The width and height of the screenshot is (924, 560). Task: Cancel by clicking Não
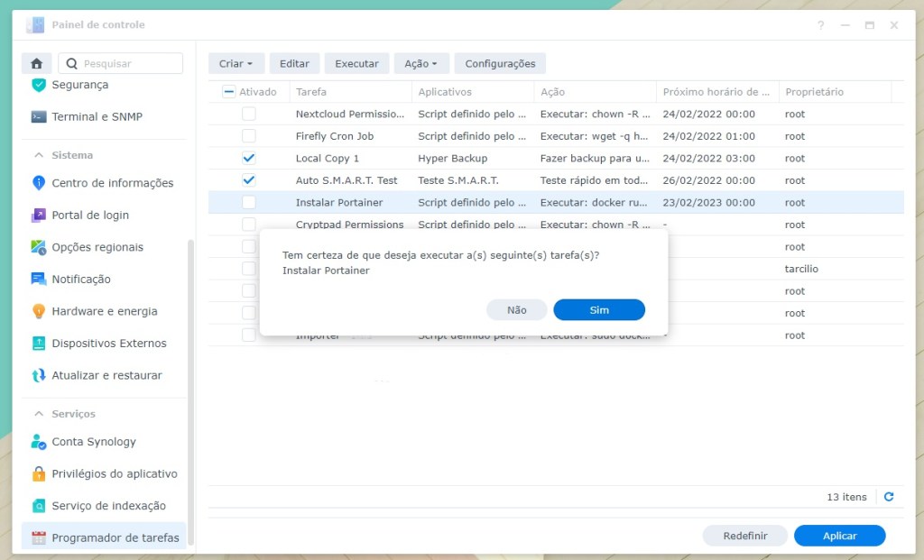(516, 309)
